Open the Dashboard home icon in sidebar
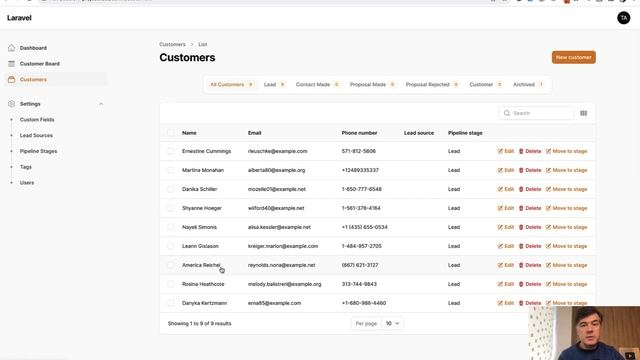The width and height of the screenshot is (640, 360). click(x=11, y=48)
